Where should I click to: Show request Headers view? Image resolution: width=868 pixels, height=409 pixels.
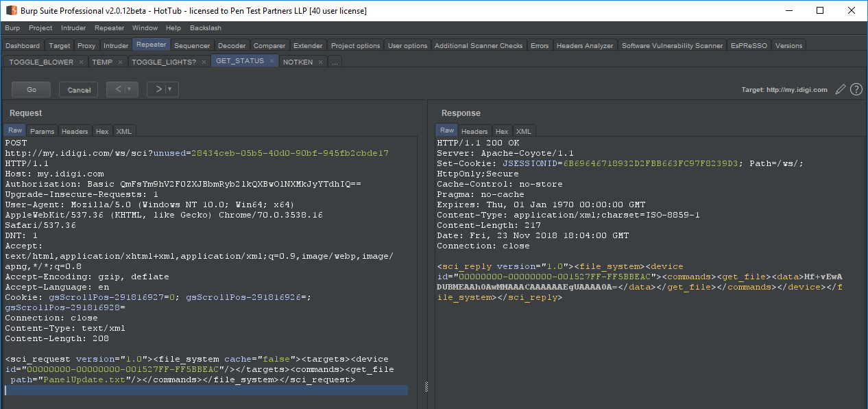tap(75, 131)
